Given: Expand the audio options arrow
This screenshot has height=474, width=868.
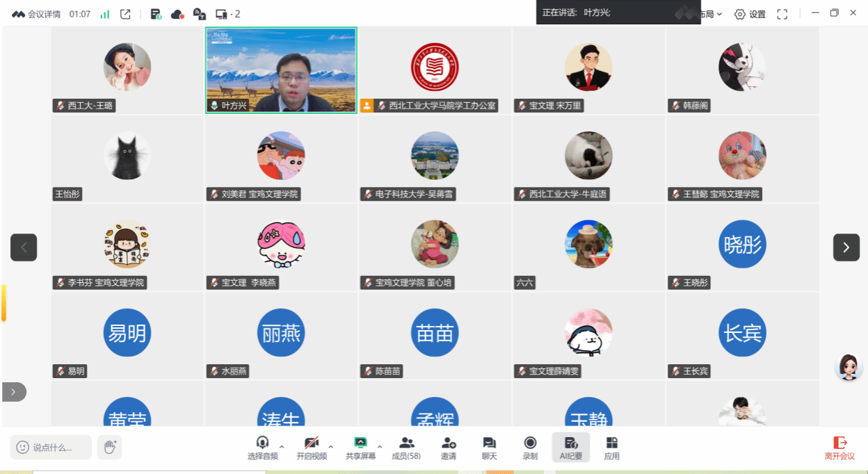Looking at the screenshot, I should [x=282, y=446].
